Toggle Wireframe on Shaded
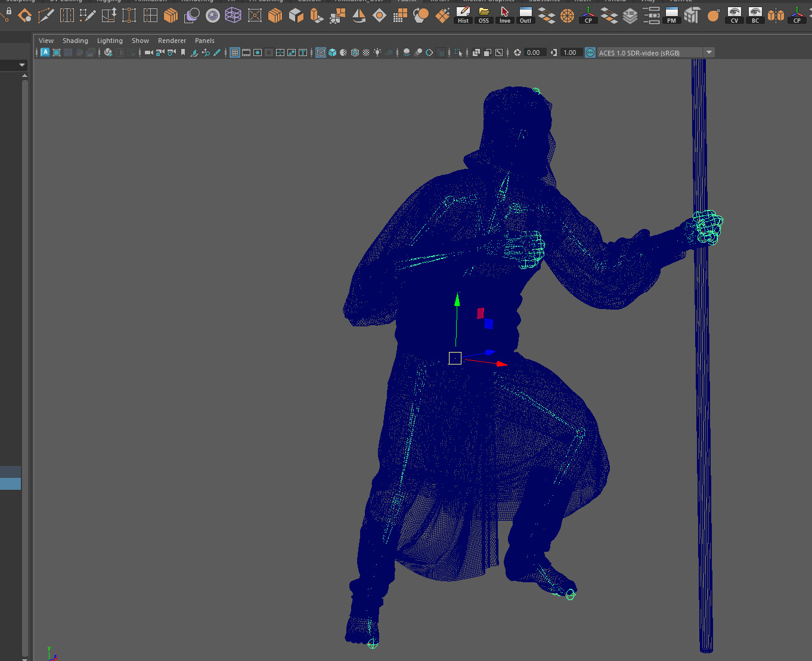This screenshot has width=812, height=661. [x=355, y=52]
